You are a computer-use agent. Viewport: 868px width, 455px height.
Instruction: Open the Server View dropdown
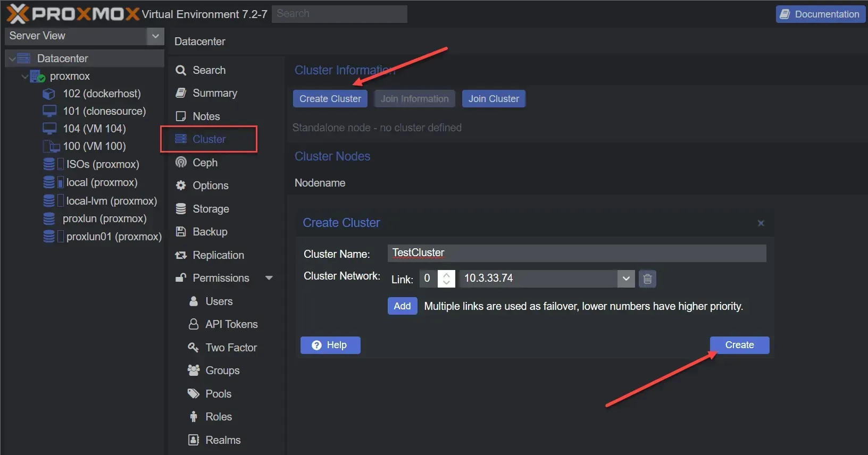155,36
